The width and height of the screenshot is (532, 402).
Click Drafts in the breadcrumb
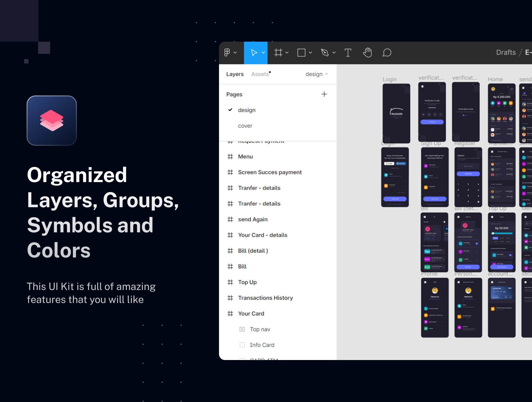coord(506,53)
